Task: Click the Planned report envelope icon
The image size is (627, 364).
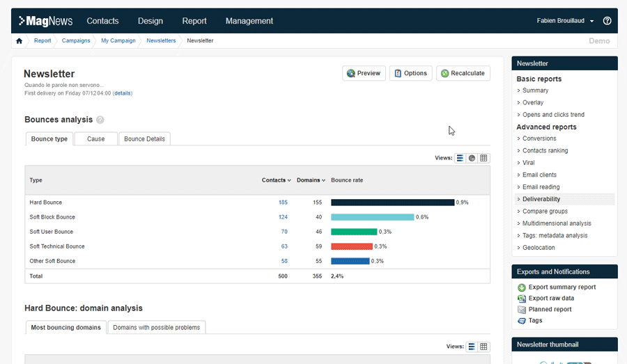Action: [522, 310]
